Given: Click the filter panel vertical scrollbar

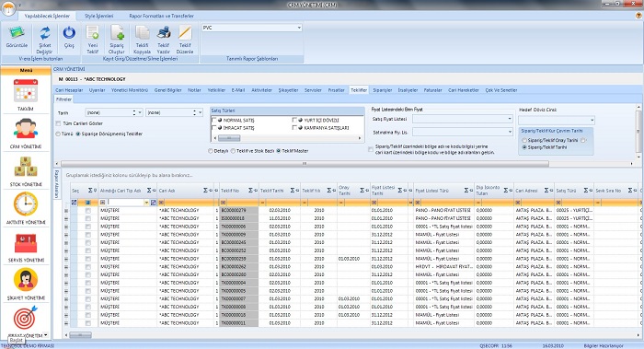Looking at the screenshot, I should coord(638,132).
